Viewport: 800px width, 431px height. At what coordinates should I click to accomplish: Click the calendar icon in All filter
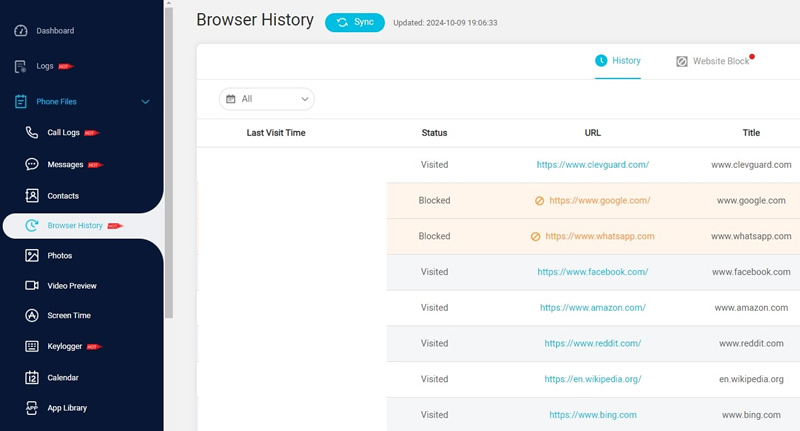coord(231,99)
